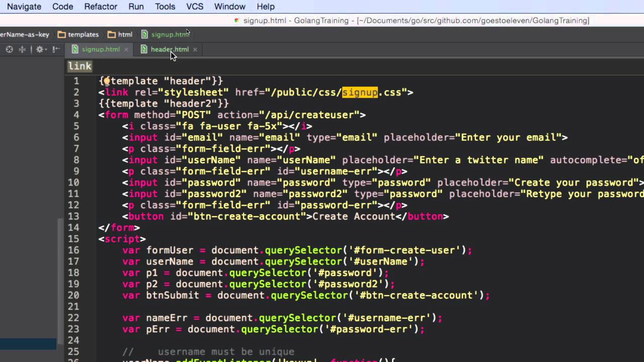The width and height of the screenshot is (644, 362).
Task: Click '{{template "header2"}}' on line 3
Action: click(164, 104)
